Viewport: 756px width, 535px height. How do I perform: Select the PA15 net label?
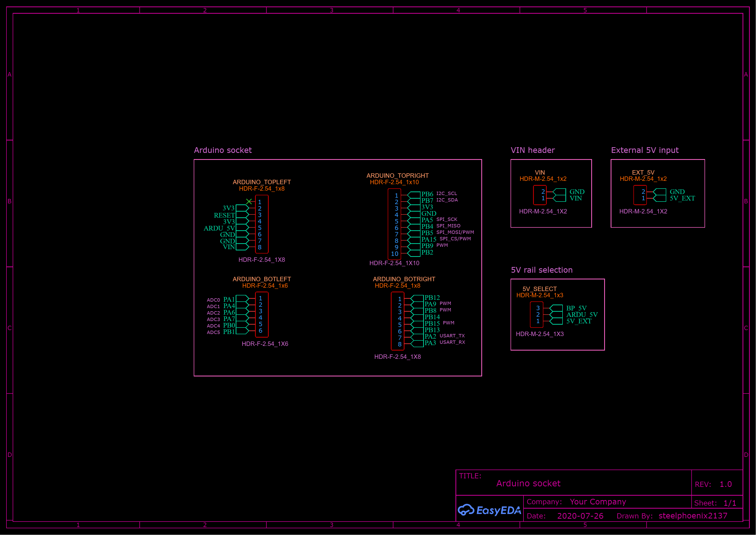(429, 240)
